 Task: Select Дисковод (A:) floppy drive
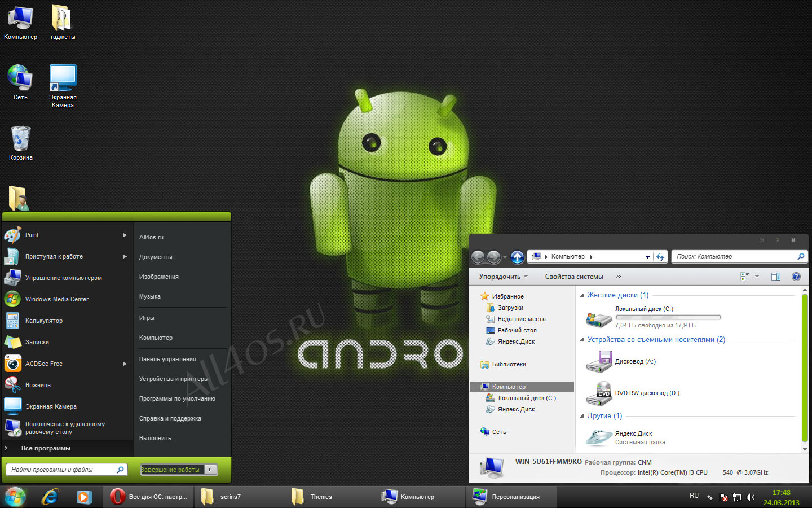[621, 361]
